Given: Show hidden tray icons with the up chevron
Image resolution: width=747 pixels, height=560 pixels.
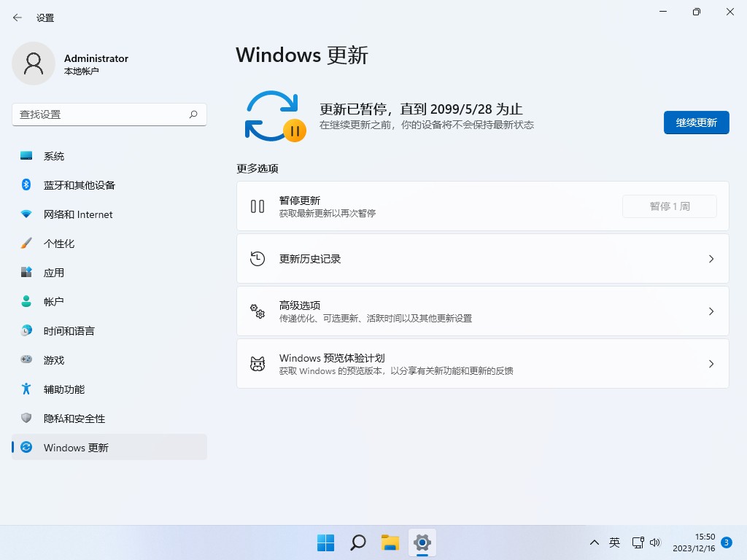Looking at the screenshot, I should click(x=594, y=542).
